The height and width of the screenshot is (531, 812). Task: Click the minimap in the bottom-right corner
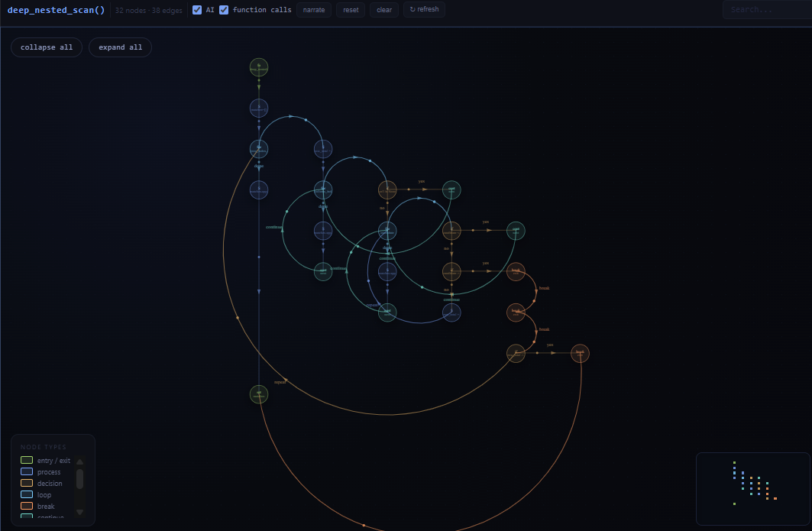click(752, 488)
